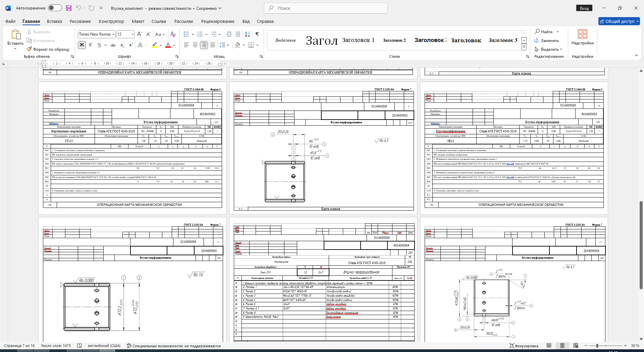644x352 pixels.
Task: Open the Вставка ribbon tab
Action: pyautogui.click(x=54, y=21)
